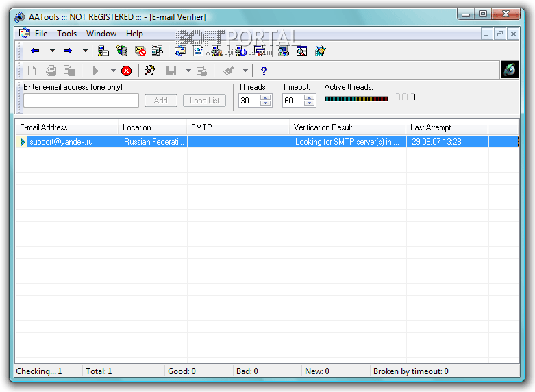Image resolution: width=535 pixels, height=392 pixels.
Task: Click the blue Forward arrow
Action: click(68, 51)
